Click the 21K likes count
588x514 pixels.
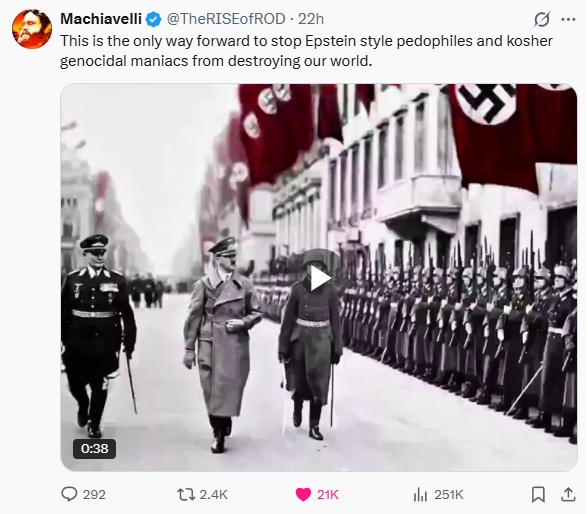(328, 495)
